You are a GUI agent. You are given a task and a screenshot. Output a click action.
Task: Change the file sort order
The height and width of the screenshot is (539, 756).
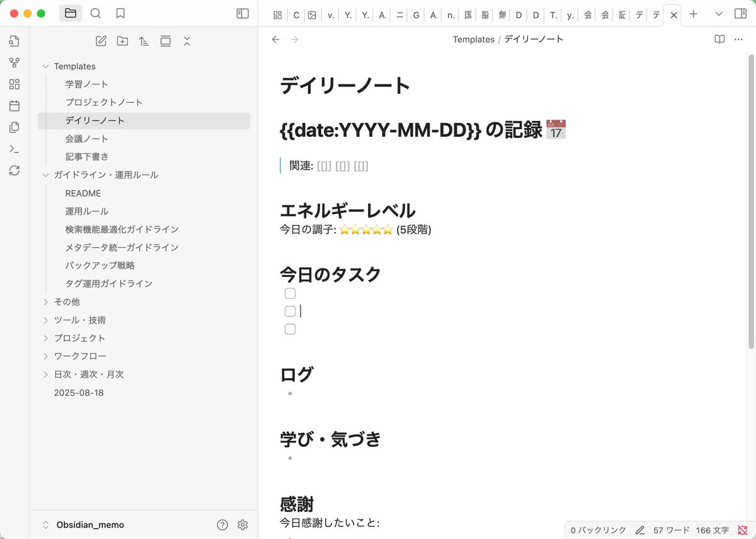144,41
